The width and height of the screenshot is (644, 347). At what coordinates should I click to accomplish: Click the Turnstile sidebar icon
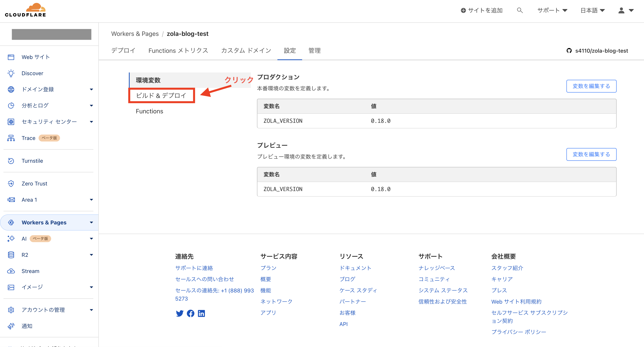[x=11, y=161]
